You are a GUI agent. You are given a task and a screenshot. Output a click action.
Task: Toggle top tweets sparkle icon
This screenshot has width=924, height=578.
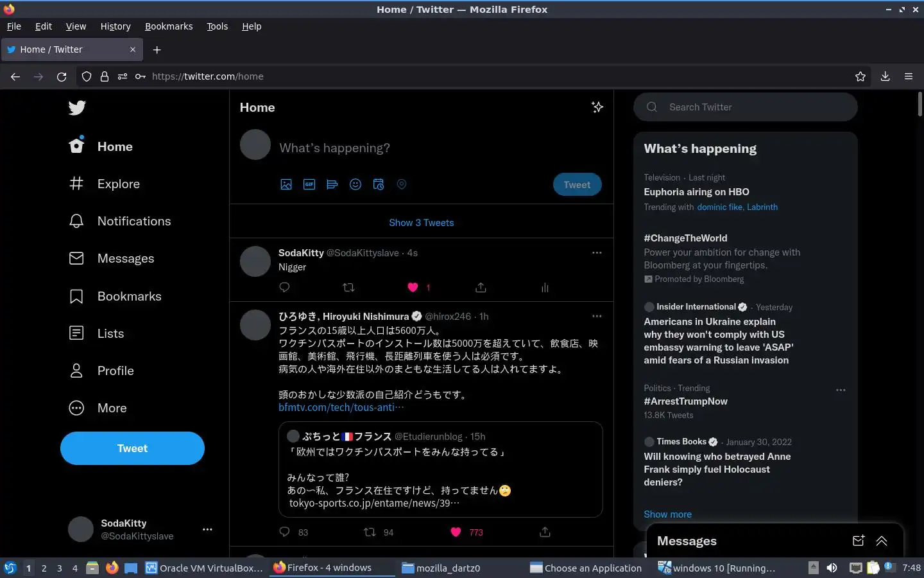click(597, 107)
